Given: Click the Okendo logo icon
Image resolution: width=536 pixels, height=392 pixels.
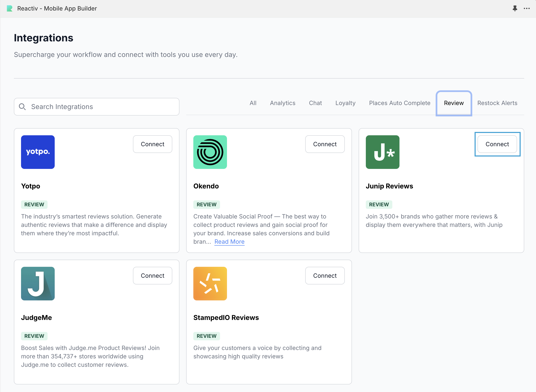Looking at the screenshot, I should point(210,152).
